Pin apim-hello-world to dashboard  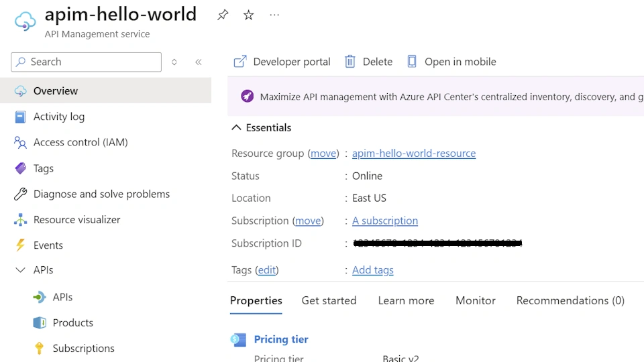223,15
